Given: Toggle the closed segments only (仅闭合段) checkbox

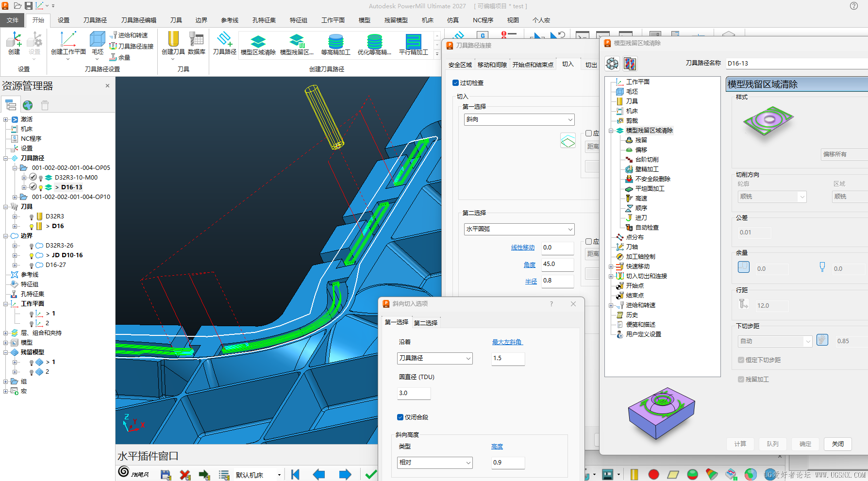Looking at the screenshot, I should pos(400,417).
